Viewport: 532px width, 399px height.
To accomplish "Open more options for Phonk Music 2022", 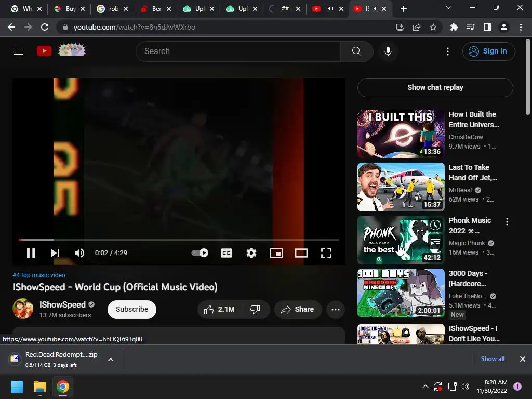I will pyautogui.click(x=507, y=222).
